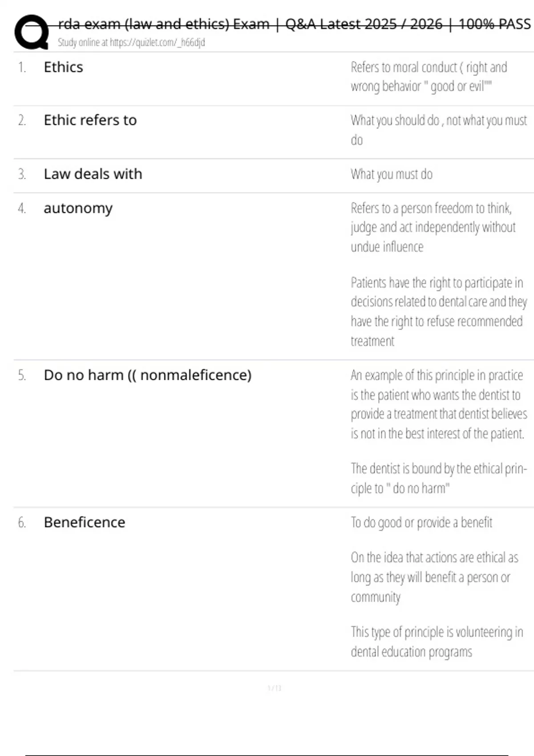Click the 'Refers to moral conduct' definition
This screenshot has height=756, width=534.
point(429,76)
